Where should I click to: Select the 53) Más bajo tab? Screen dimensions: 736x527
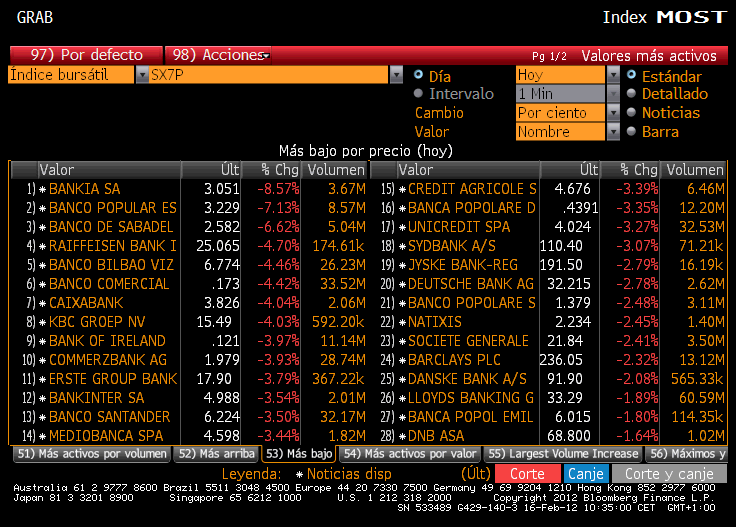(299, 454)
